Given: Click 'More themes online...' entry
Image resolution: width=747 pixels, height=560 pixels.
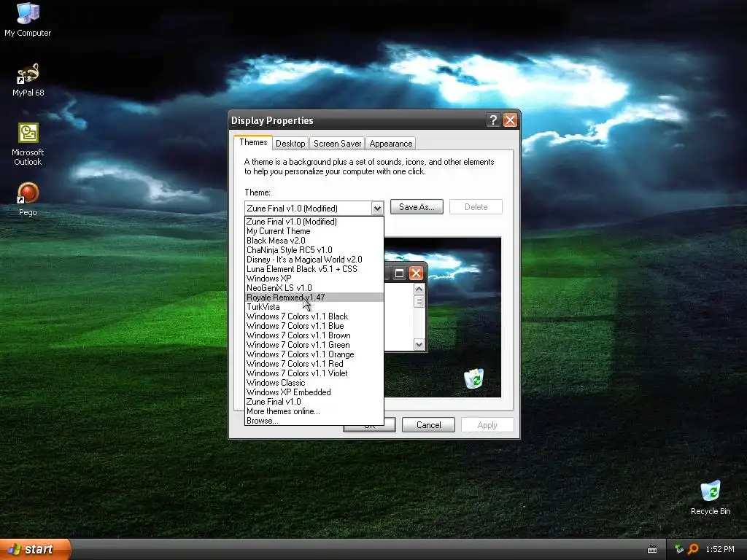Looking at the screenshot, I should coord(314,411).
